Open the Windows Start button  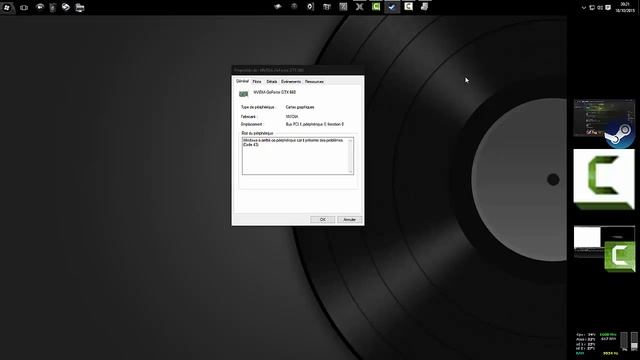[7, 7]
